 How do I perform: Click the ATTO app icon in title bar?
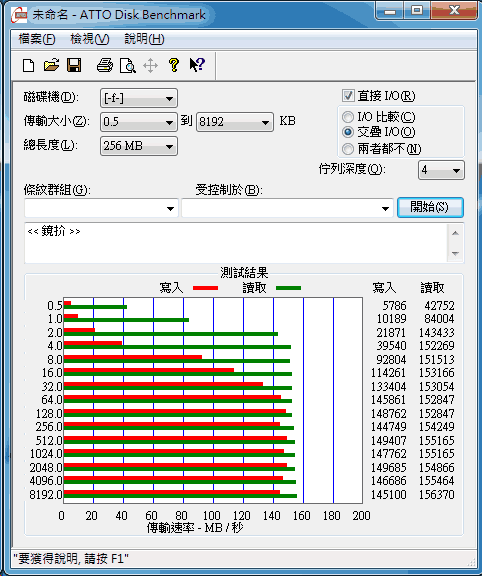click(x=19, y=15)
